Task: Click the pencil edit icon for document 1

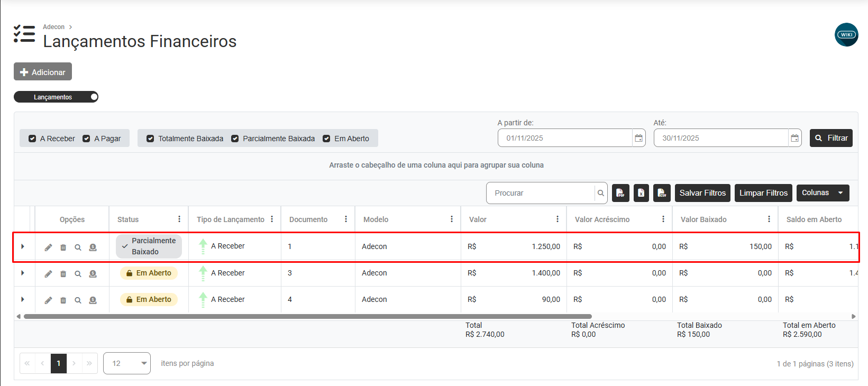Action: [x=48, y=247]
